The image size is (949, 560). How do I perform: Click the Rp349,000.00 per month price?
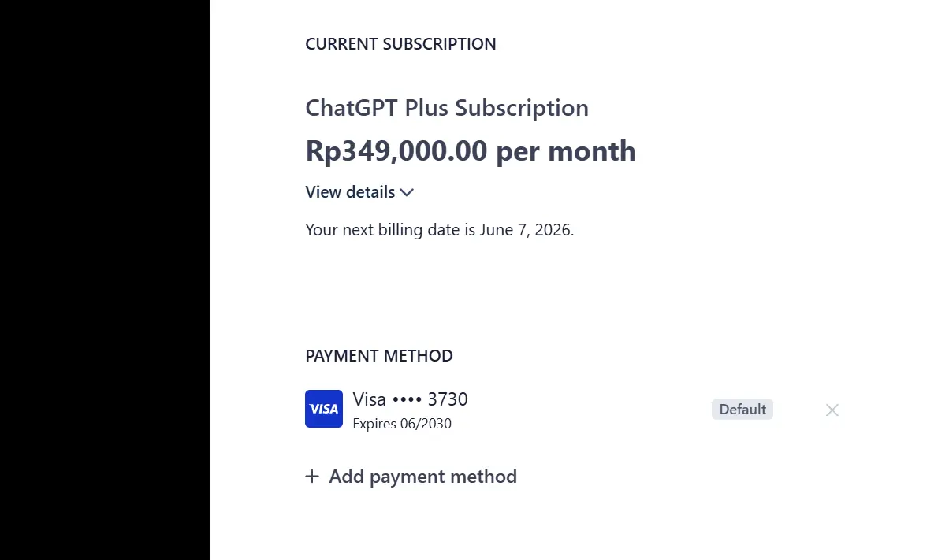[471, 150]
